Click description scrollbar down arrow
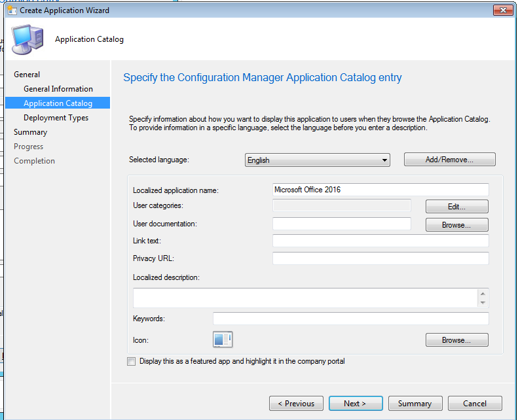Image resolution: width=518 pixels, height=420 pixels. 483,302
